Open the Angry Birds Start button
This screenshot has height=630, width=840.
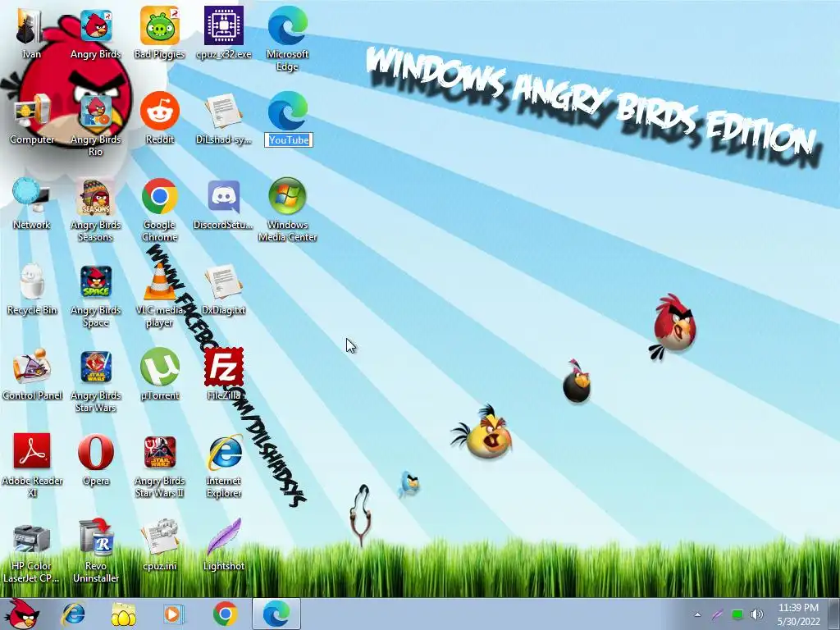click(x=22, y=614)
